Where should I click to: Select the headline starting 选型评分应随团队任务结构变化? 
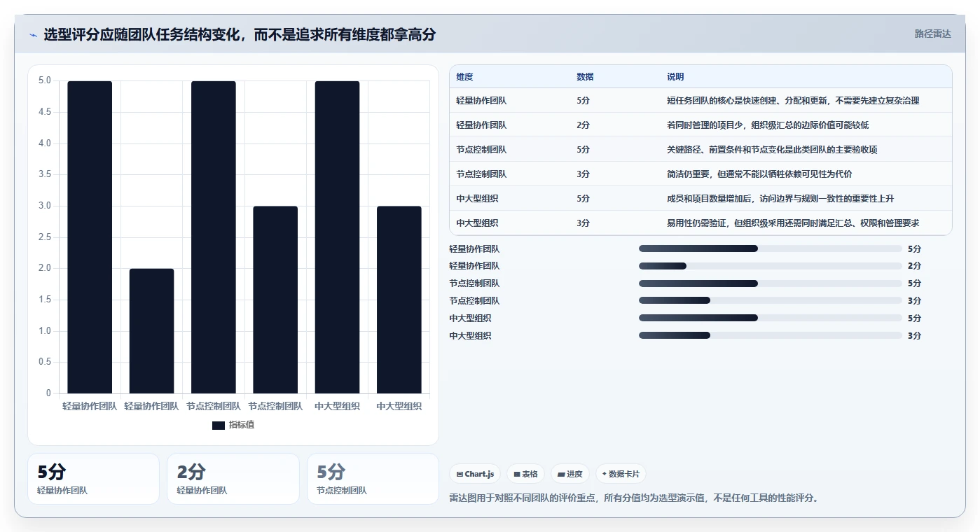pyautogui.click(x=240, y=34)
